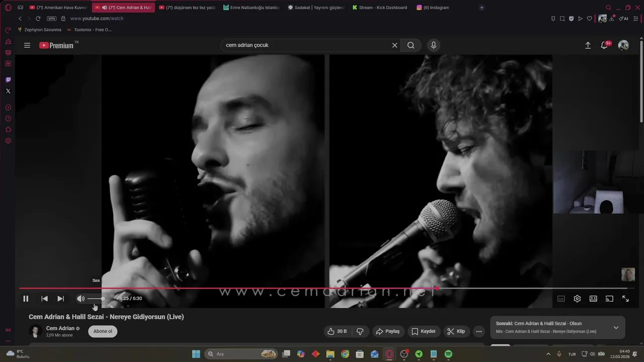Switch to Sadakat tab
Screen dimensions: 644x362
point(316,8)
